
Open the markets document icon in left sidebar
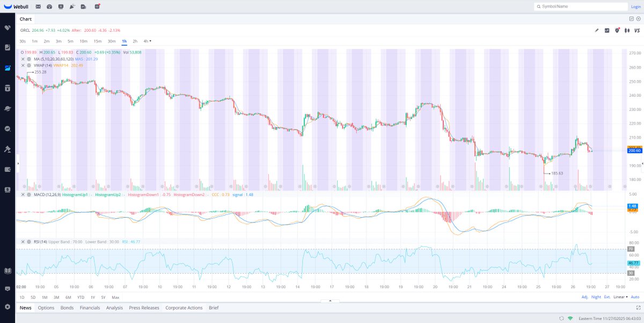pos(8,47)
